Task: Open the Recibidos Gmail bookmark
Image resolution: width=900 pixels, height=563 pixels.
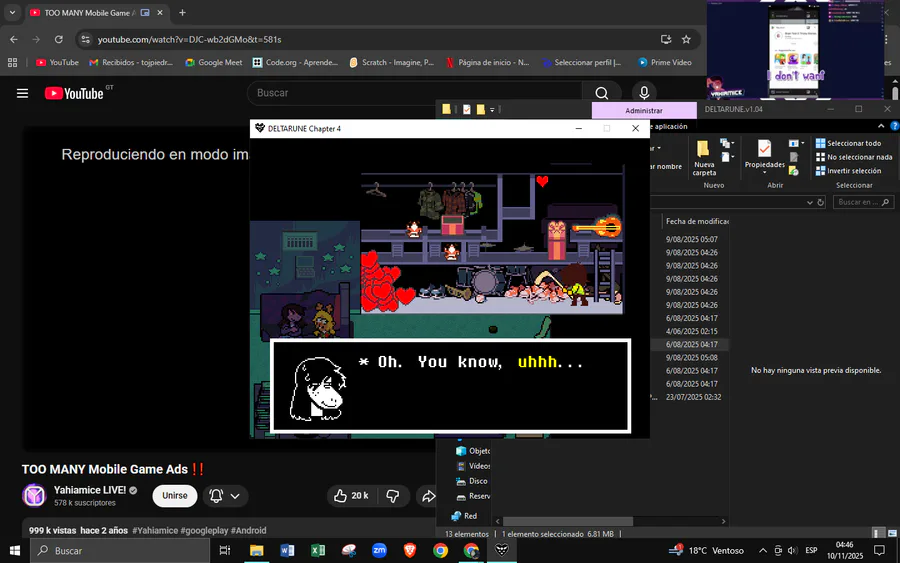Action: pyautogui.click(x=131, y=63)
